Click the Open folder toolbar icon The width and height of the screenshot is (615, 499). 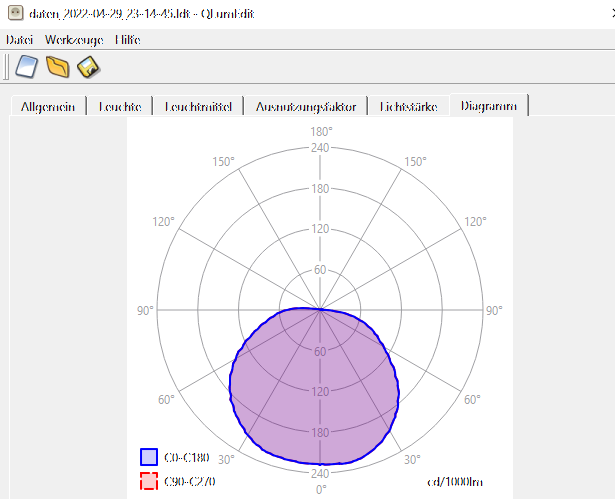point(57,67)
